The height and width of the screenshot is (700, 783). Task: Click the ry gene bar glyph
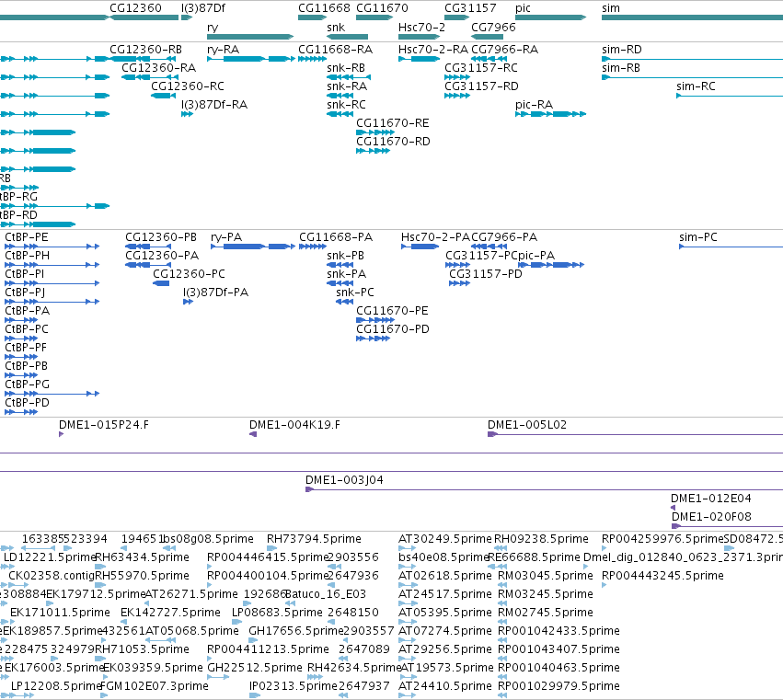250,37
